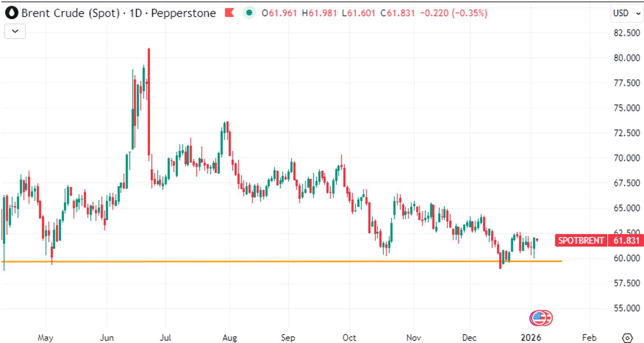Image resolution: width=644 pixels, height=343 pixels.
Task: Click the 80.000 price axis level
Action: click(626, 58)
